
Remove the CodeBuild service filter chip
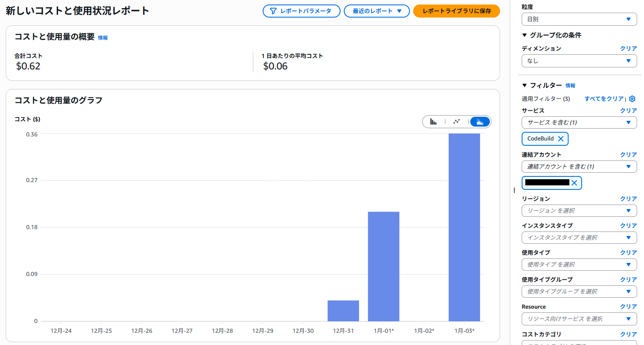[561, 139]
